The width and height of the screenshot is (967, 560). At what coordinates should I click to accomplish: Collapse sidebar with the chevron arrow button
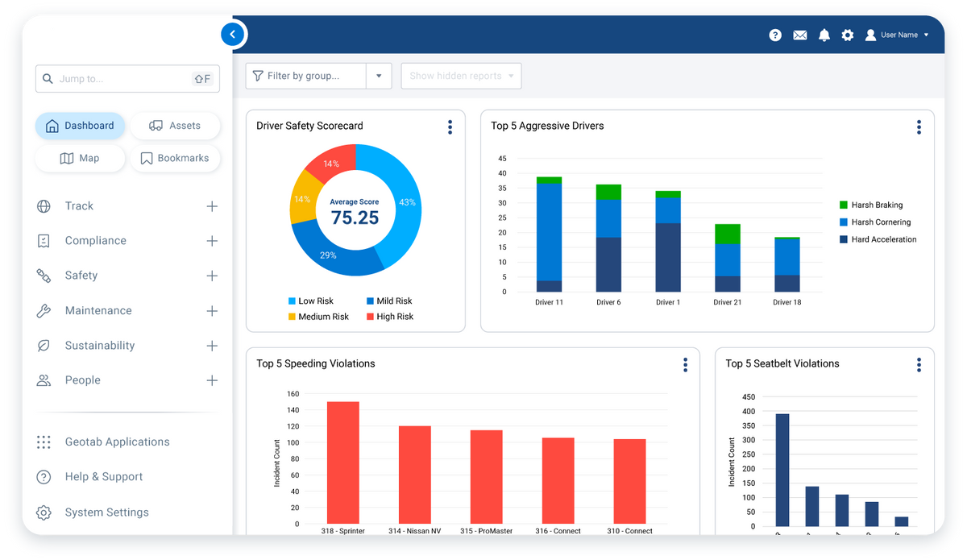(232, 35)
